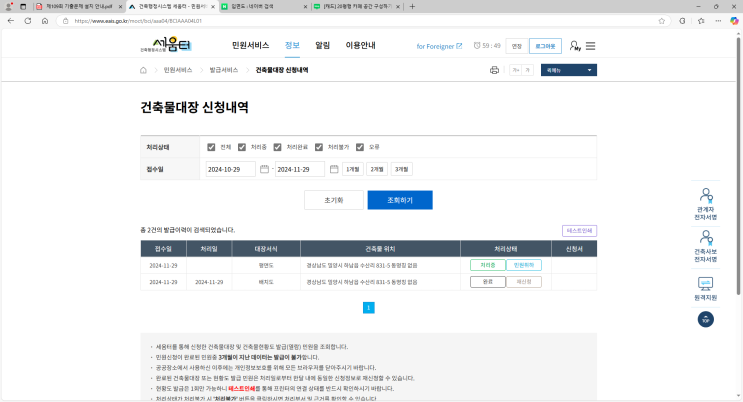
Task: Toggle the 오류 status checkbox
Action: tap(360, 147)
